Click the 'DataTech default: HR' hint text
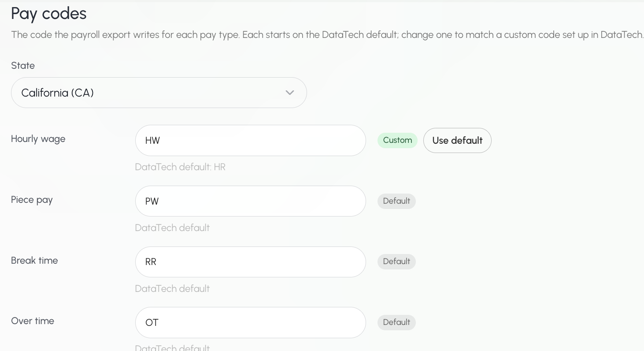This screenshot has height=351, width=644. 180,167
